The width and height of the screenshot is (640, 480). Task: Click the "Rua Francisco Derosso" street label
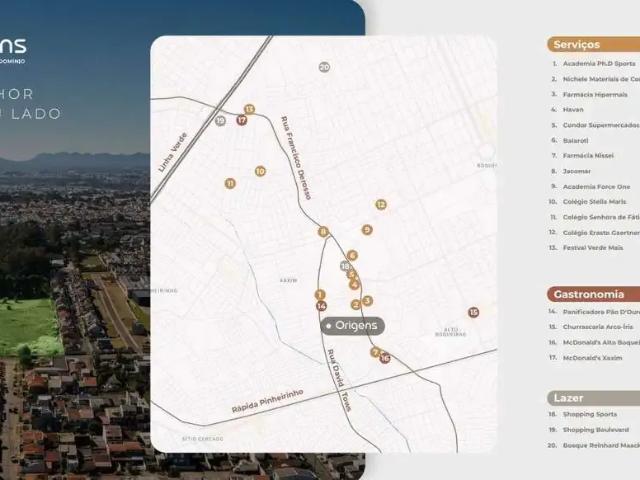(296, 158)
